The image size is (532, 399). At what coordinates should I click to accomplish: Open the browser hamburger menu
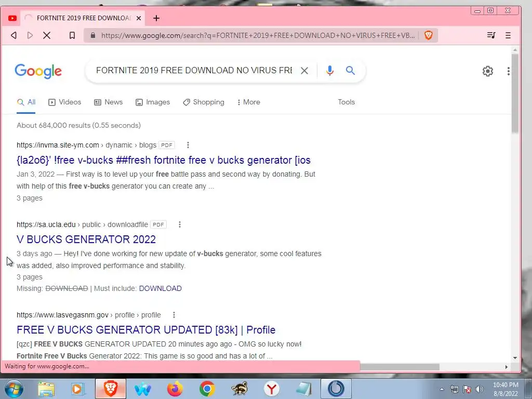tap(508, 35)
